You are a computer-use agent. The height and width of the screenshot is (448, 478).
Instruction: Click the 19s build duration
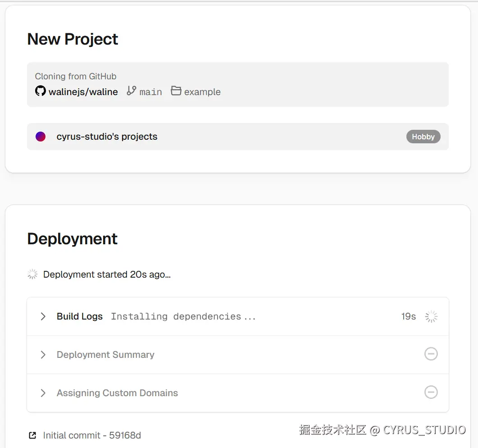(409, 316)
